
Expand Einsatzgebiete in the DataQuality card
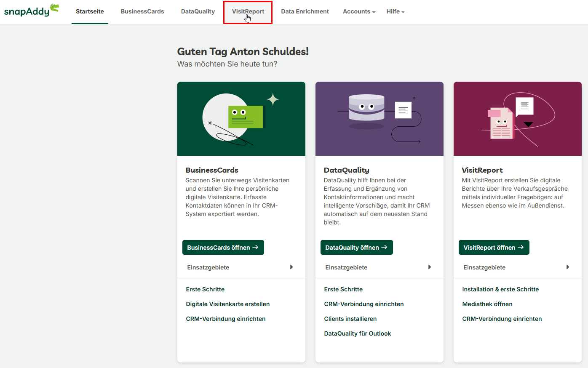coord(379,267)
